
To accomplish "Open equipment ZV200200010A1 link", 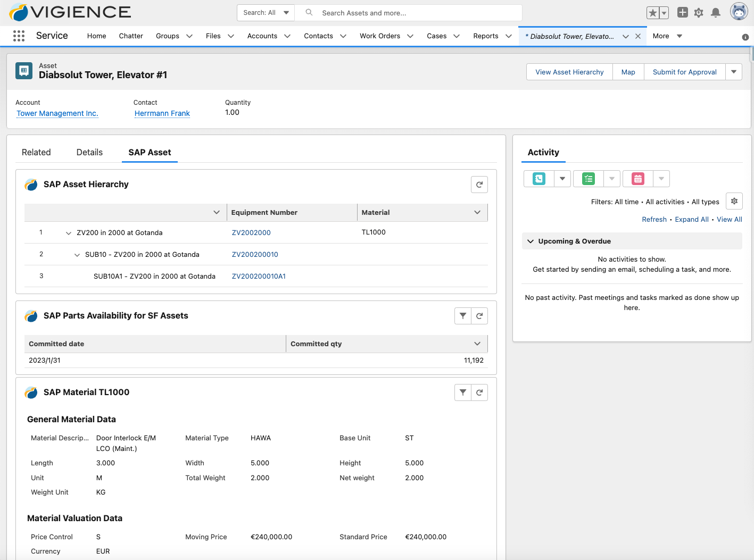I will [259, 276].
